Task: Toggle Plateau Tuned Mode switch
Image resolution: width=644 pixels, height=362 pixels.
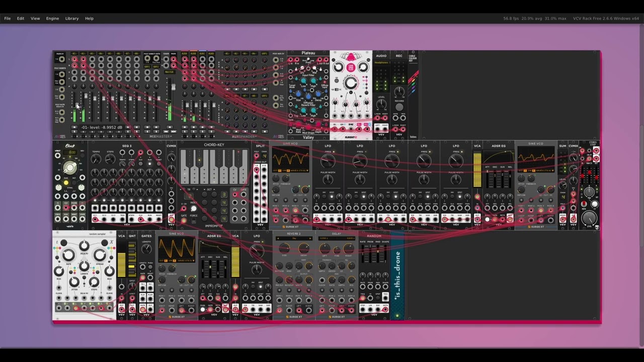Action: point(292,81)
